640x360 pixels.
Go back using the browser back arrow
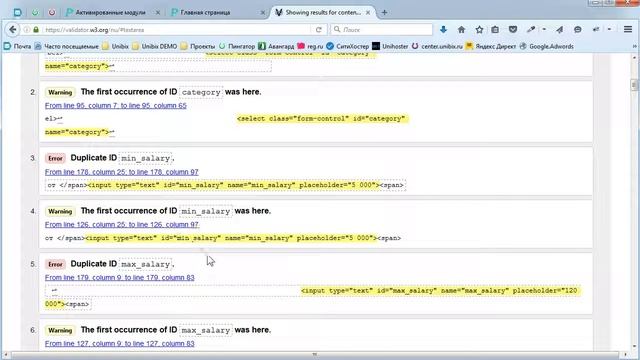(x=13, y=29)
